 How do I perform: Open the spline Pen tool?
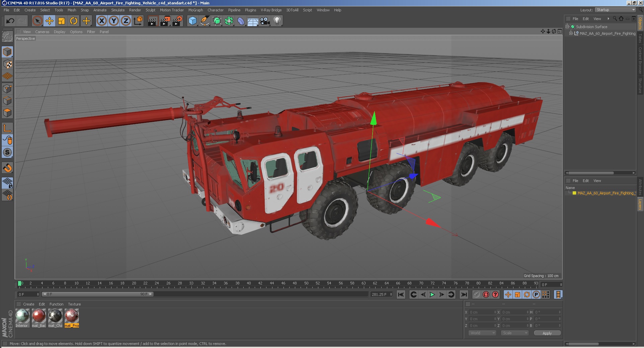(x=205, y=21)
